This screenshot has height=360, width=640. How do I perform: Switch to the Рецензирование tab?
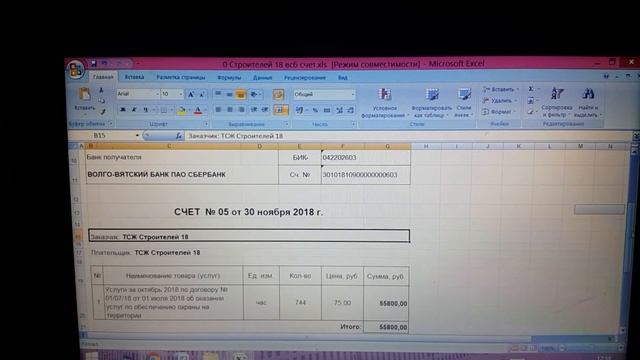(305, 78)
